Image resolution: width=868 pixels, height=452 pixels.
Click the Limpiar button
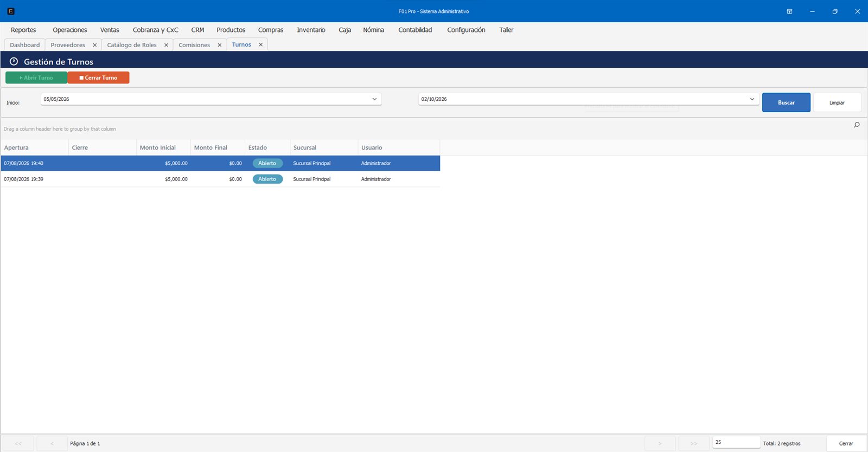pos(837,102)
